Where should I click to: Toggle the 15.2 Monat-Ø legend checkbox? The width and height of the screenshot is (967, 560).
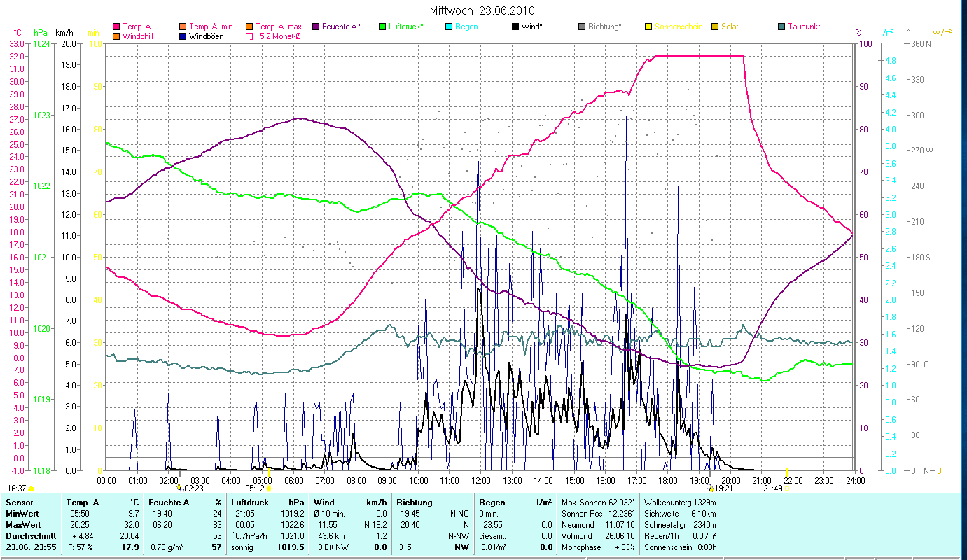(x=249, y=36)
